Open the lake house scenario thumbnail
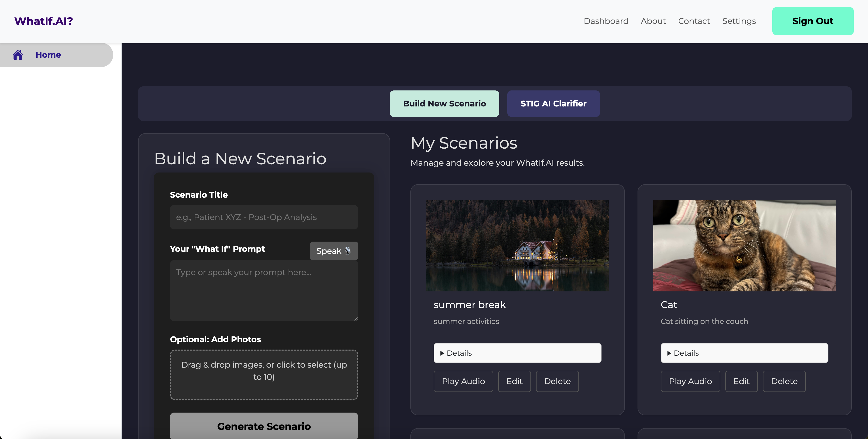868x439 pixels. click(517, 245)
